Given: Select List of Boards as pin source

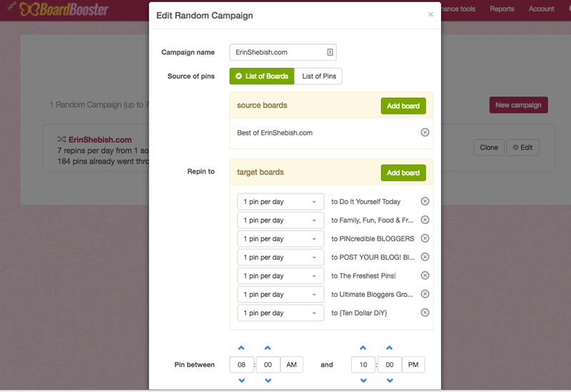Looking at the screenshot, I should click(262, 76).
